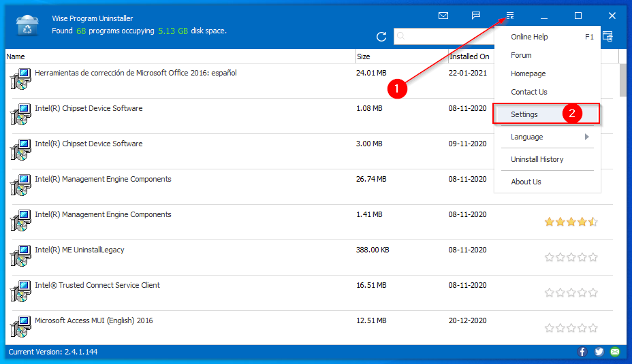Image resolution: width=632 pixels, height=364 pixels.
Task: Open the Twitter icon in status bar
Action: [599, 352]
